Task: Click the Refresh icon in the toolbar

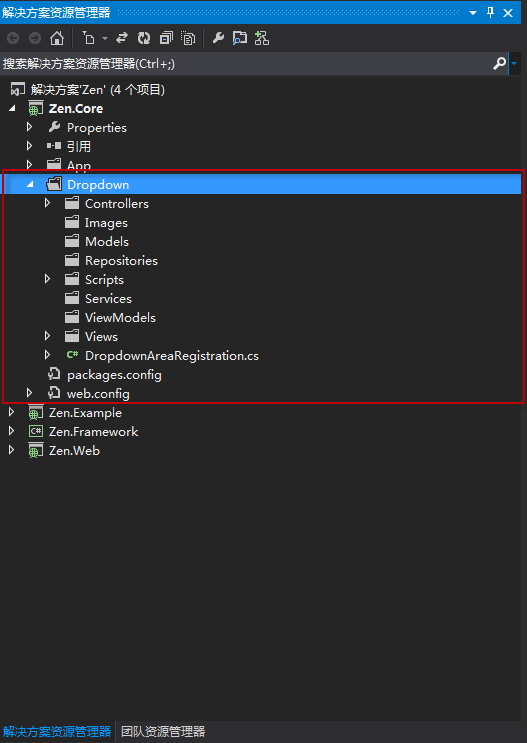Action: pyautogui.click(x=144, y=38)
